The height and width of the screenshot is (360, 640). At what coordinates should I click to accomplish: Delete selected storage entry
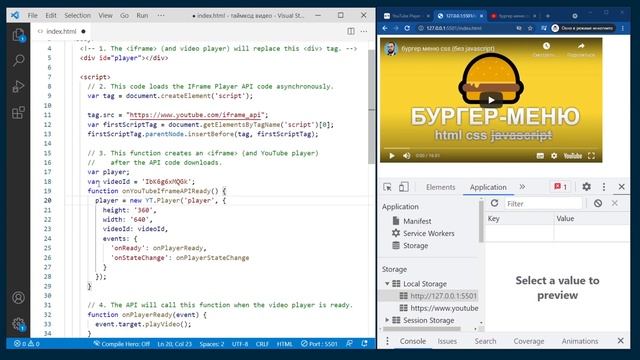(x=615, y=203)
